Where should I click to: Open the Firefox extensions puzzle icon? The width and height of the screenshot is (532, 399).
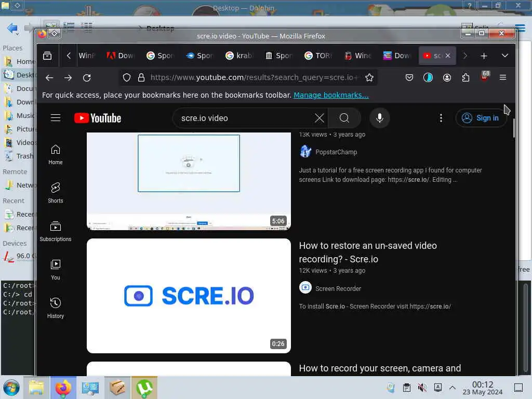tap(465, 78)
